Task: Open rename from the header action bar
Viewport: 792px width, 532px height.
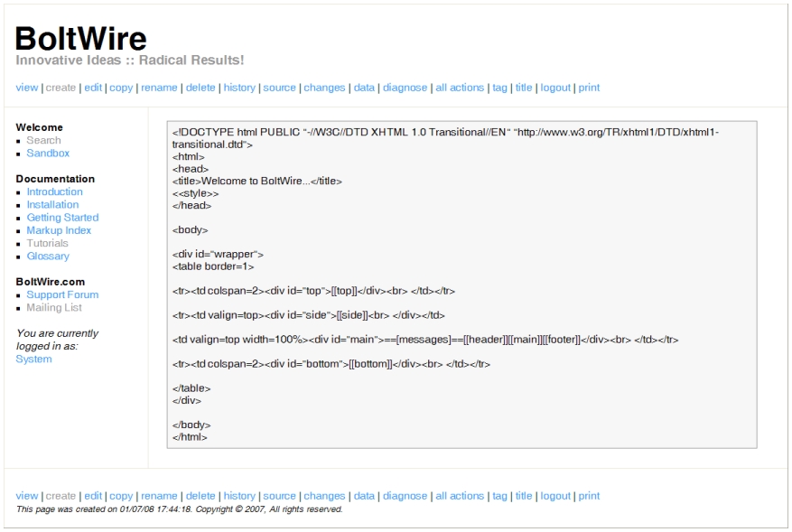Action: pyautogui.click(x=159, y=88)
